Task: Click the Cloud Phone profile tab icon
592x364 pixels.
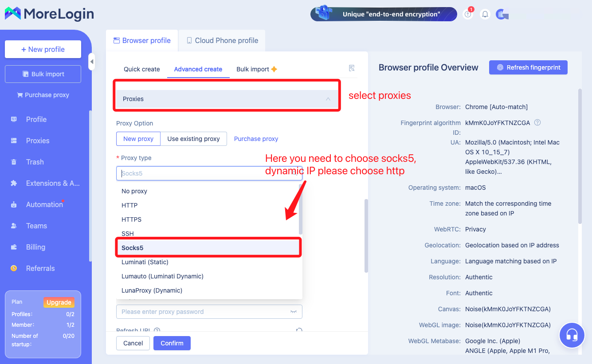Action: (x=189, y=40)
